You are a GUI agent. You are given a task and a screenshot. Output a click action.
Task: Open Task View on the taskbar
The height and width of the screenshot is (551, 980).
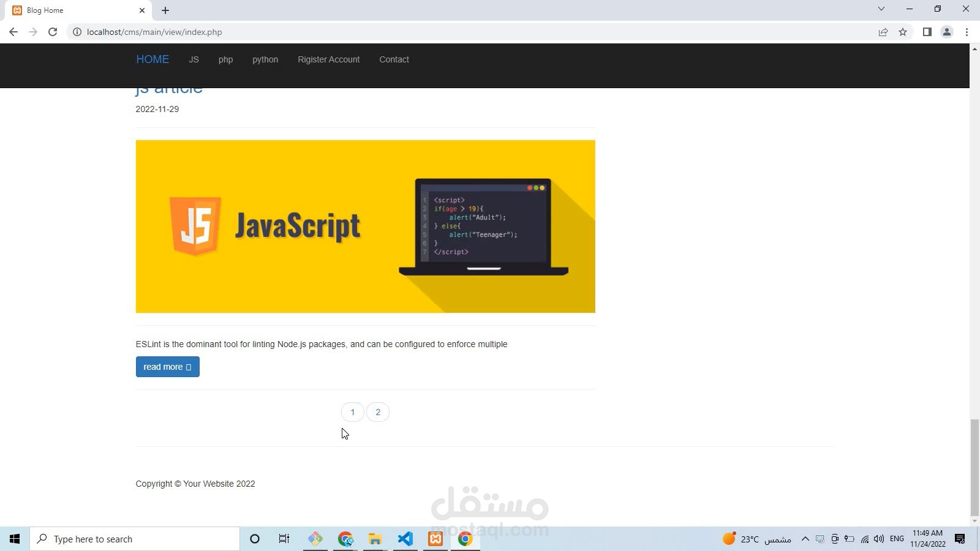[284, 539]
